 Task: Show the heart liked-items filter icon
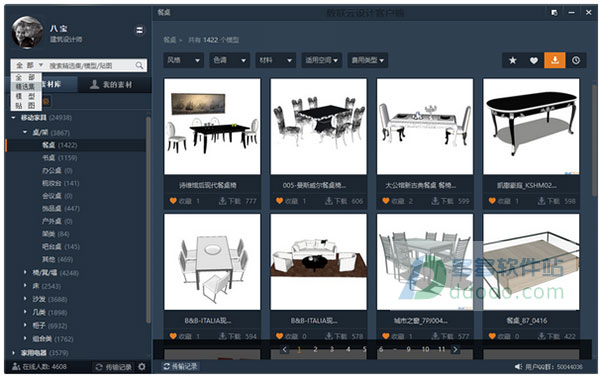[534, 60]
